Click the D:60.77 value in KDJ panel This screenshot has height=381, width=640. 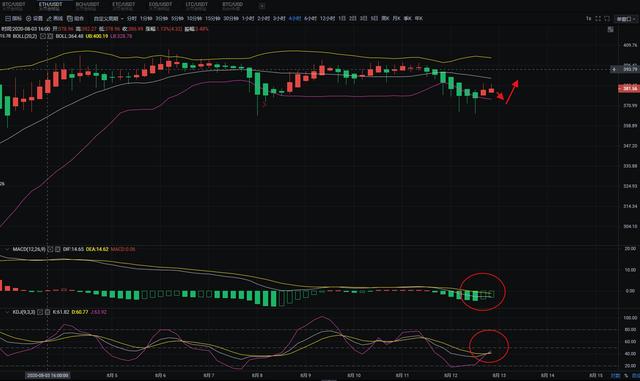coord(80,312)
